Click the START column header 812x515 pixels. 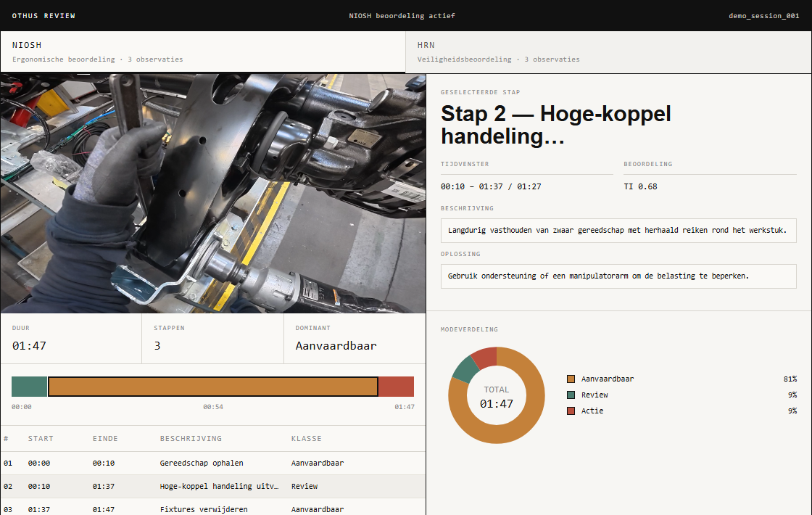tap(41, 438)
